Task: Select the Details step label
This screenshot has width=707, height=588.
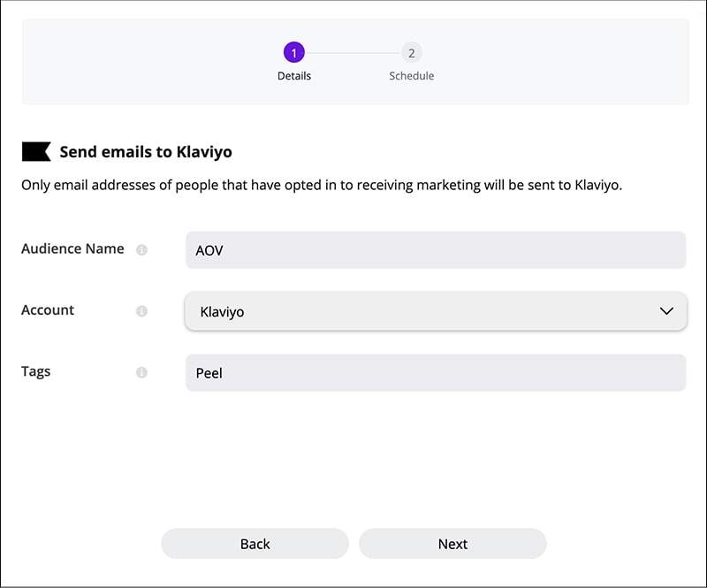Action: (294, 76)
